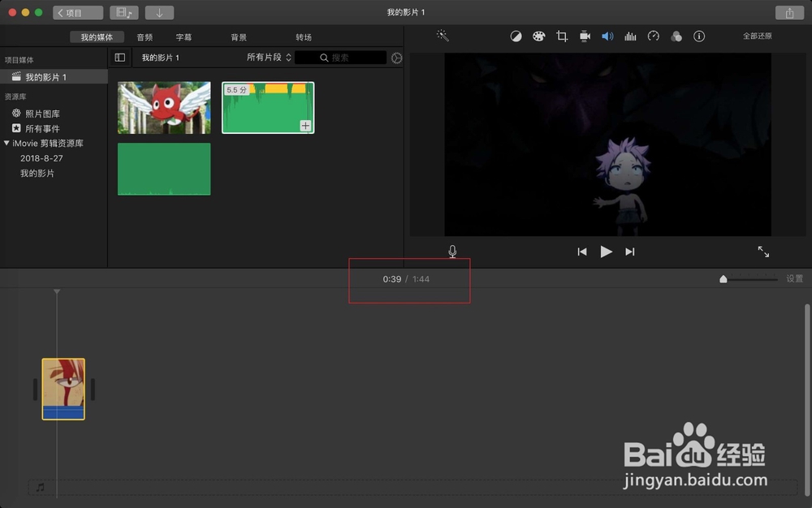Select 我的影片 1 in project media

(54, 77)
